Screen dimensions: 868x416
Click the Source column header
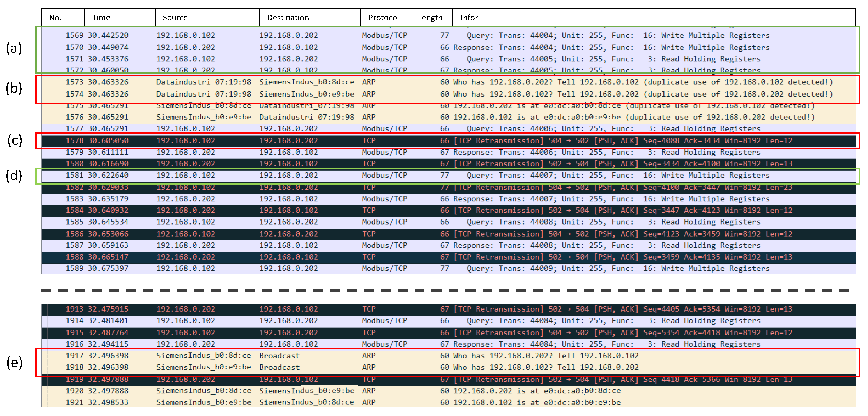(x=175, y=18)
